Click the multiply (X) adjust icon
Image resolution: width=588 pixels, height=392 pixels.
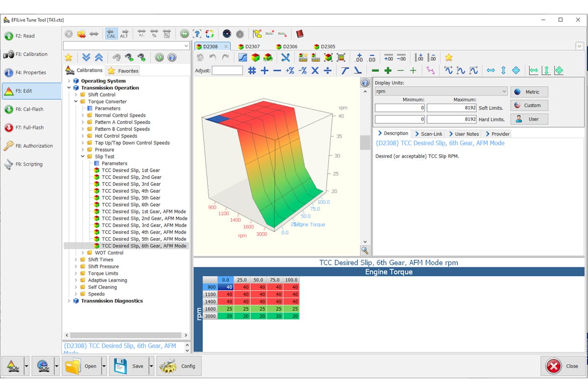[315, 71]
